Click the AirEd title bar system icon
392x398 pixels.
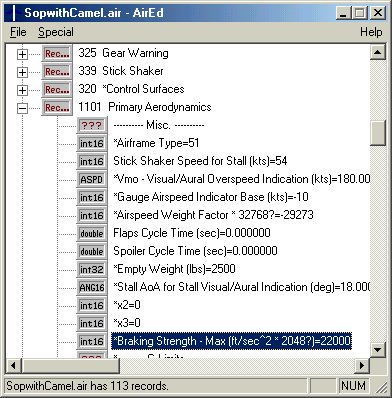14,13
